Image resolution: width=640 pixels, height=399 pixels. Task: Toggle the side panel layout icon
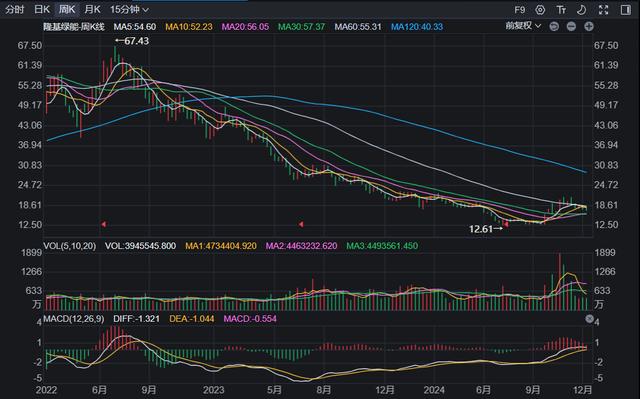(625, 10)
